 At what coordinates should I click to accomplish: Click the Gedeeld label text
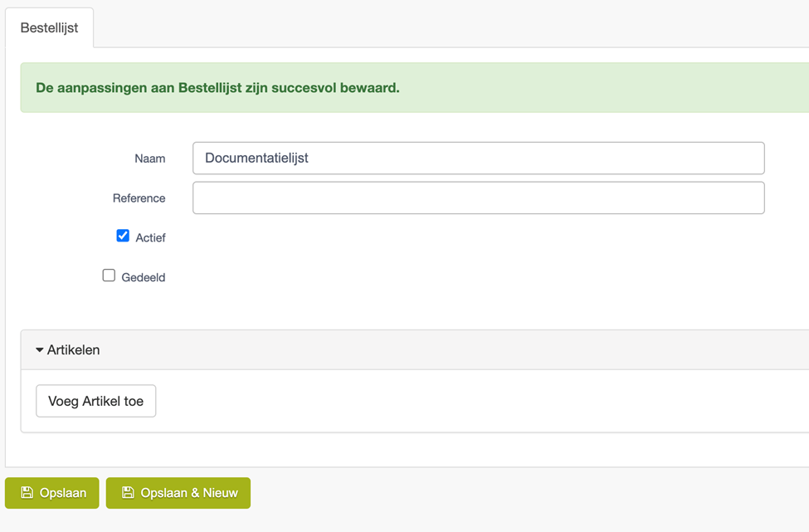click(144, 277)
